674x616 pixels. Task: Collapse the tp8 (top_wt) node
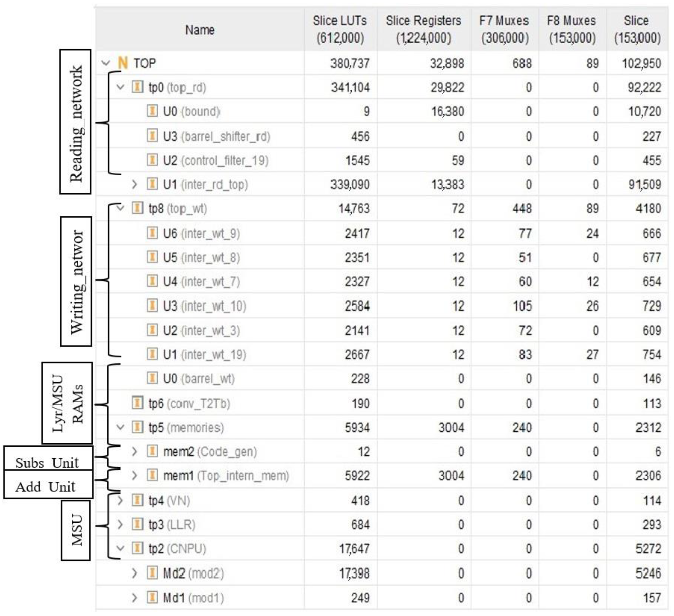(x=120, y=208)
